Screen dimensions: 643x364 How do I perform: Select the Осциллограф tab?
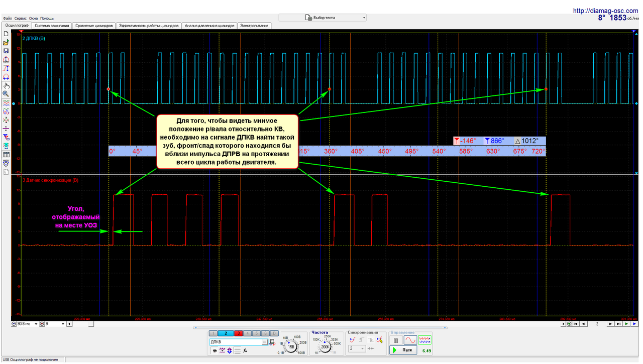point(16,25)
